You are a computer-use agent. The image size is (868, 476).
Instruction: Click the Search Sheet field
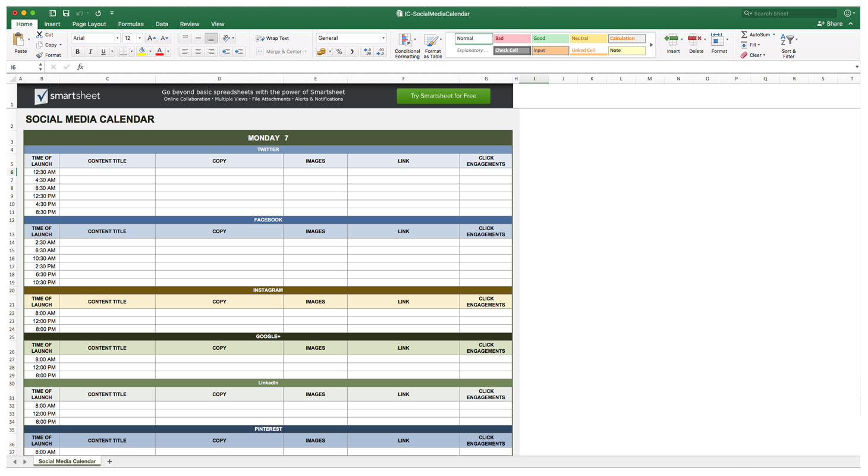click(789, 13)
